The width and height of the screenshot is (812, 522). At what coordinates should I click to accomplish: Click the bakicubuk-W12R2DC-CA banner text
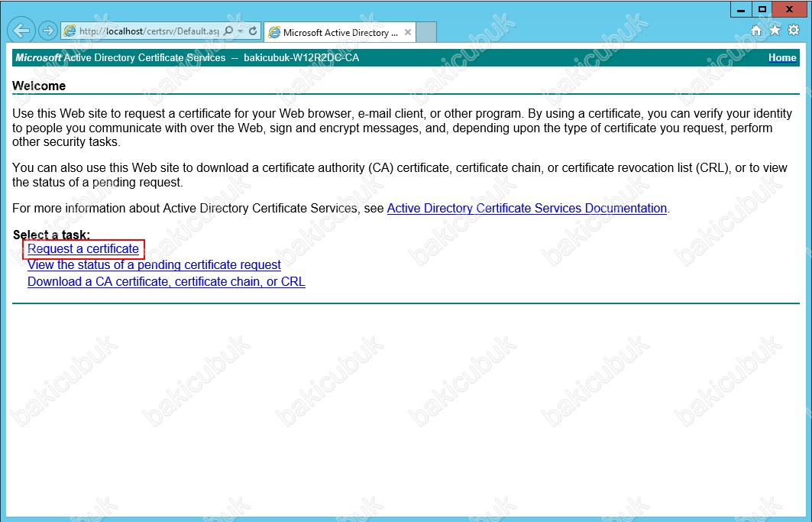[302, 57]
